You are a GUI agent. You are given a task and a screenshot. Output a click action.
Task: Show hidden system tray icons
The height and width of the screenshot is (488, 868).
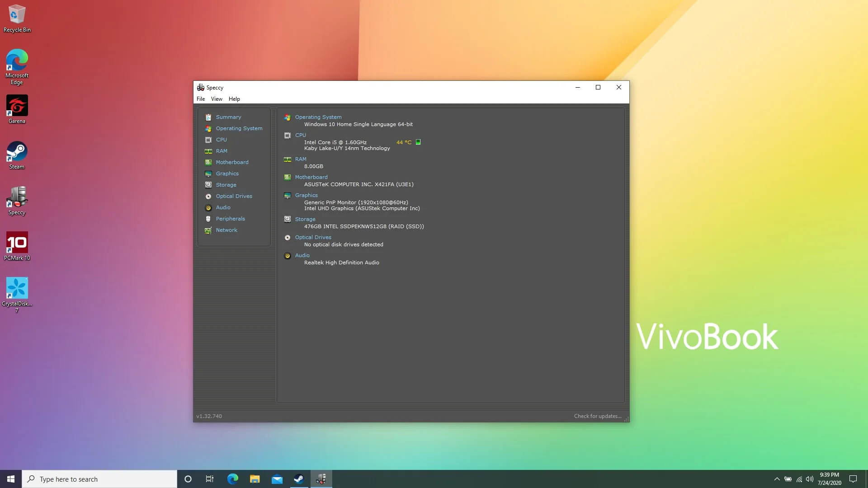pos(777,479)
